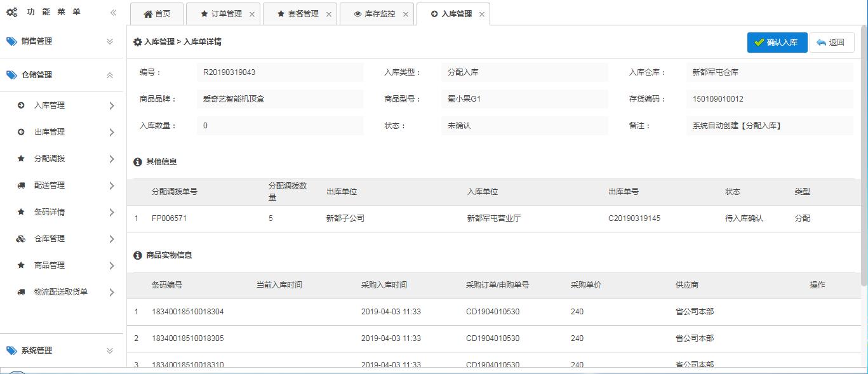Screen dimensions: 868x374
Task: Close the 订单管理 tab
Action: pos(252,14)
